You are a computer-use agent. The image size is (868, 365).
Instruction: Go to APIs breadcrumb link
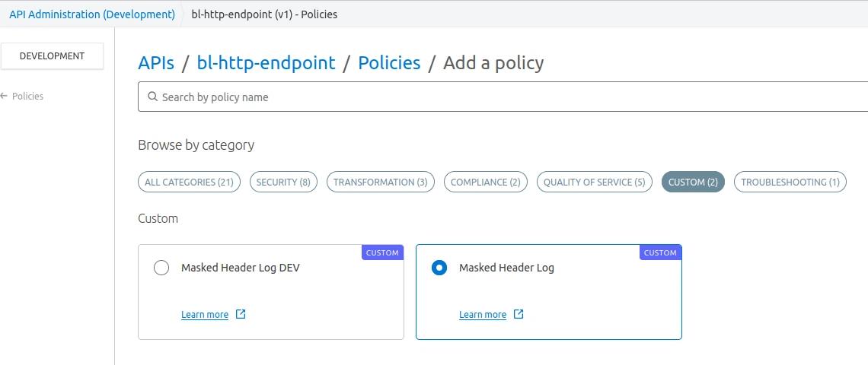(156, 63)
